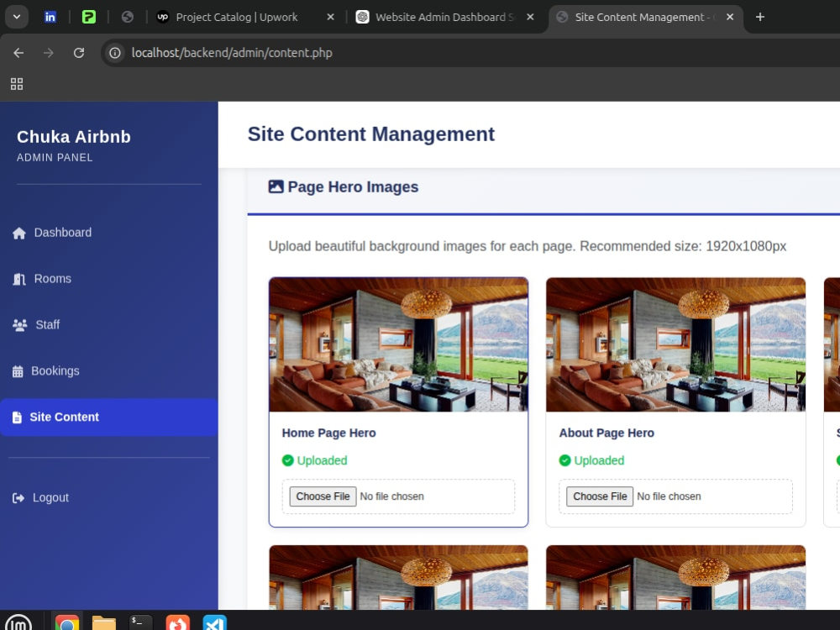Click the Recommended size description text

528,246
